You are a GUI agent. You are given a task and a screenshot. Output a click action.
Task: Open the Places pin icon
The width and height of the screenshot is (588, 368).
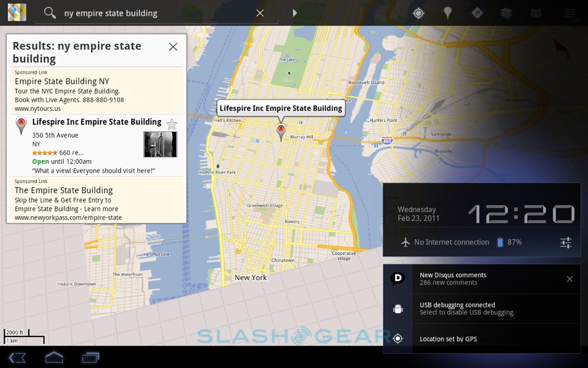pyautogui.click(x=447, y=13)
